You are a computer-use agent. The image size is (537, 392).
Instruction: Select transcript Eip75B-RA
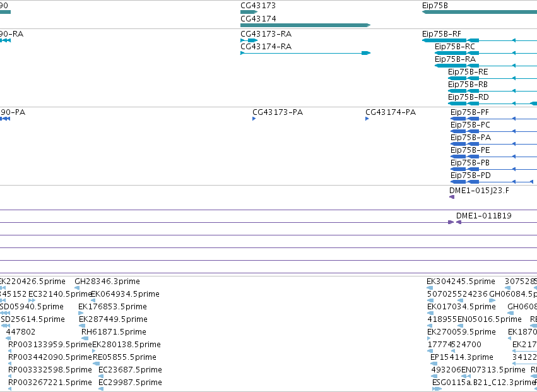coord(455,59)
